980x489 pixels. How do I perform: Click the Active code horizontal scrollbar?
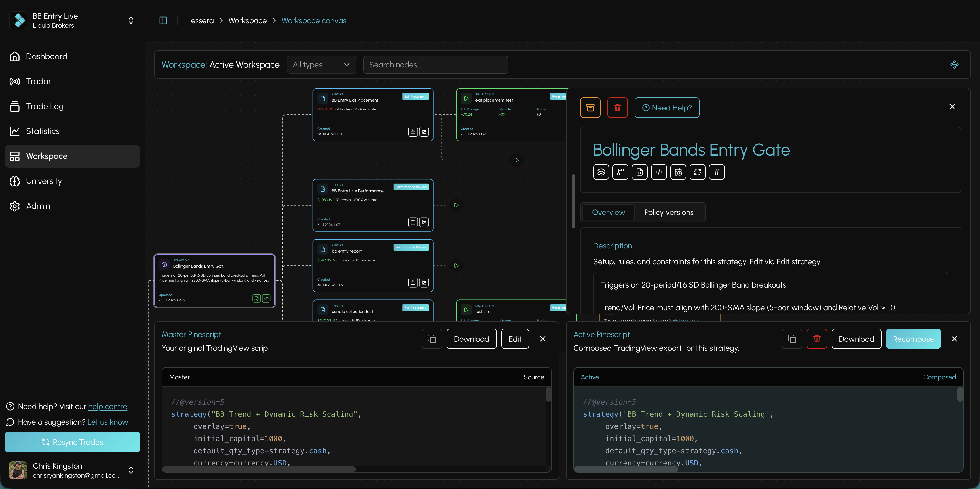626,469
